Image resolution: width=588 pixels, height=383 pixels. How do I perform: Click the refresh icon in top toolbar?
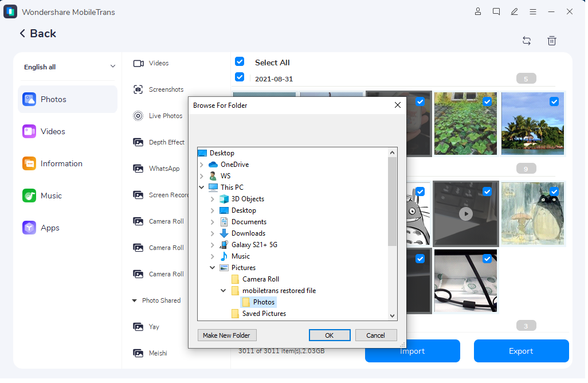[526, 41]
